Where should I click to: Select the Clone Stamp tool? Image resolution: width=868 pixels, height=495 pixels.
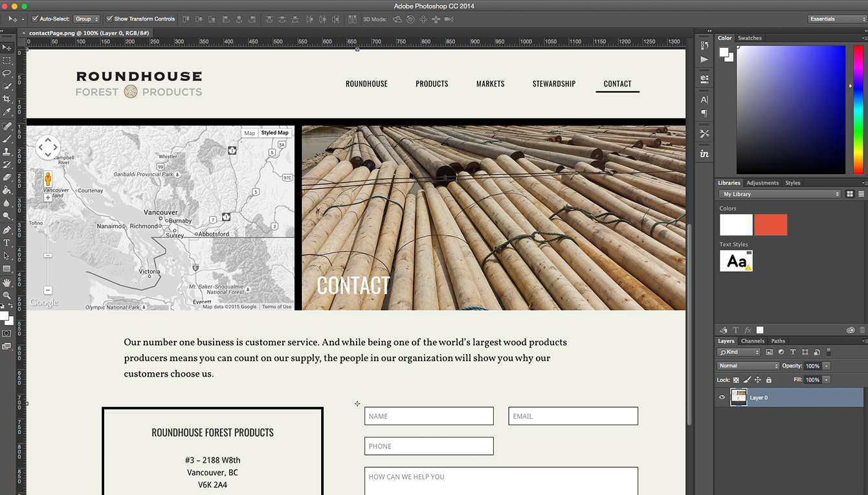click(x=6, y=152)
